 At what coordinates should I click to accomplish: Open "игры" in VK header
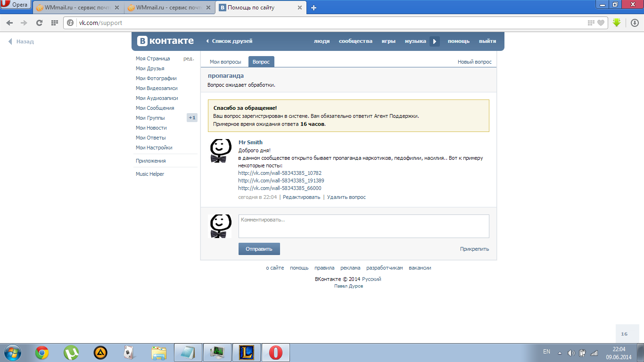(x=388, y=41)
